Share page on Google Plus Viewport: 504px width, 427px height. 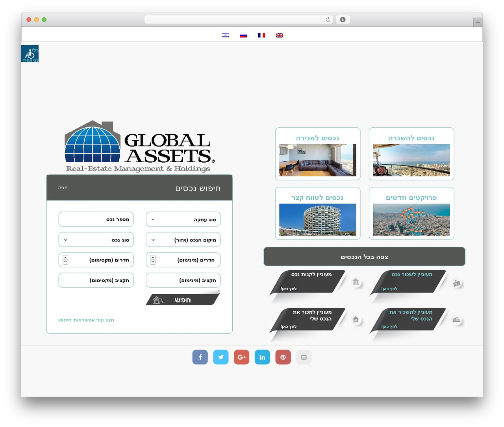click(x=242, y=357)
